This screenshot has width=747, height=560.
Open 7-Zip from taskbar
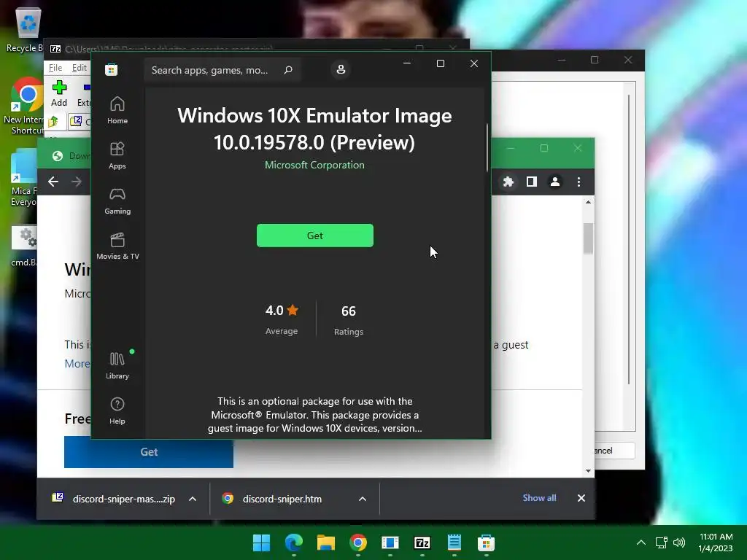tap(422, 542)
